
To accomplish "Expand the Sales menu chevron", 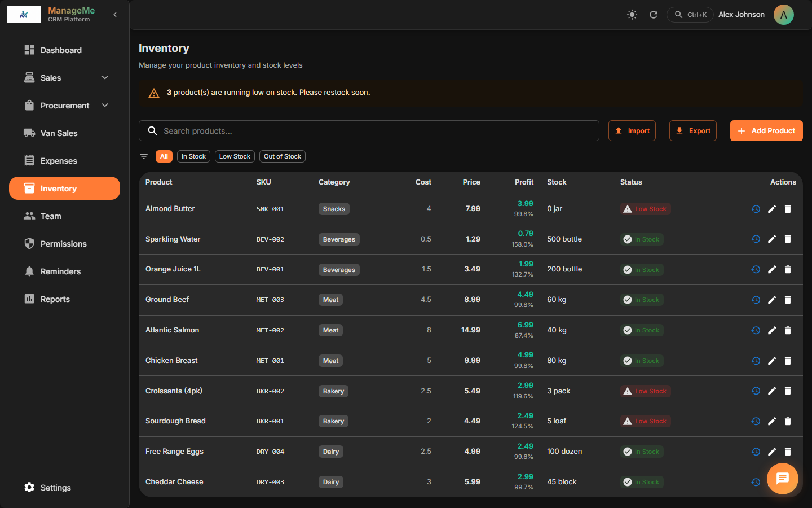I will [x=105, y=77].
